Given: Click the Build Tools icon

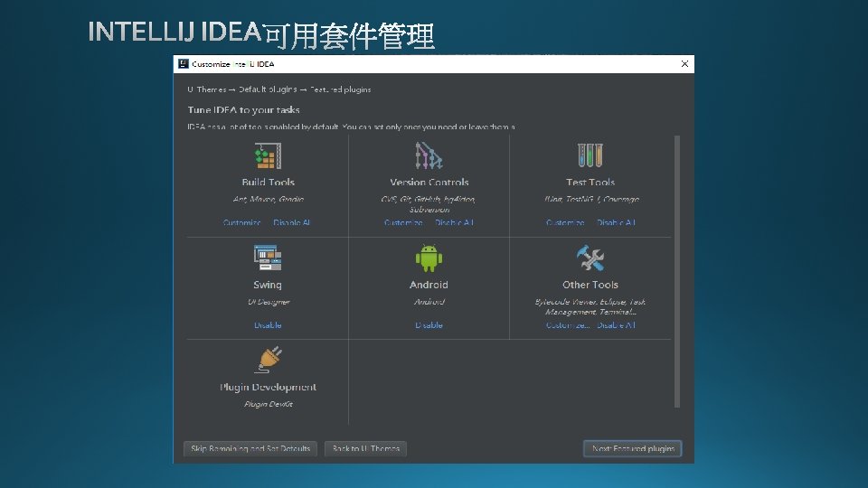Looking at the screenshot, I should pyautogui.click(x=268, y=156).
